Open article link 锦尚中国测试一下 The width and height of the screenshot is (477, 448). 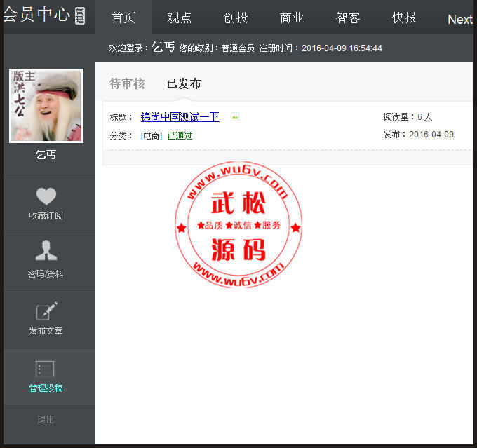[x=180, y=117]
